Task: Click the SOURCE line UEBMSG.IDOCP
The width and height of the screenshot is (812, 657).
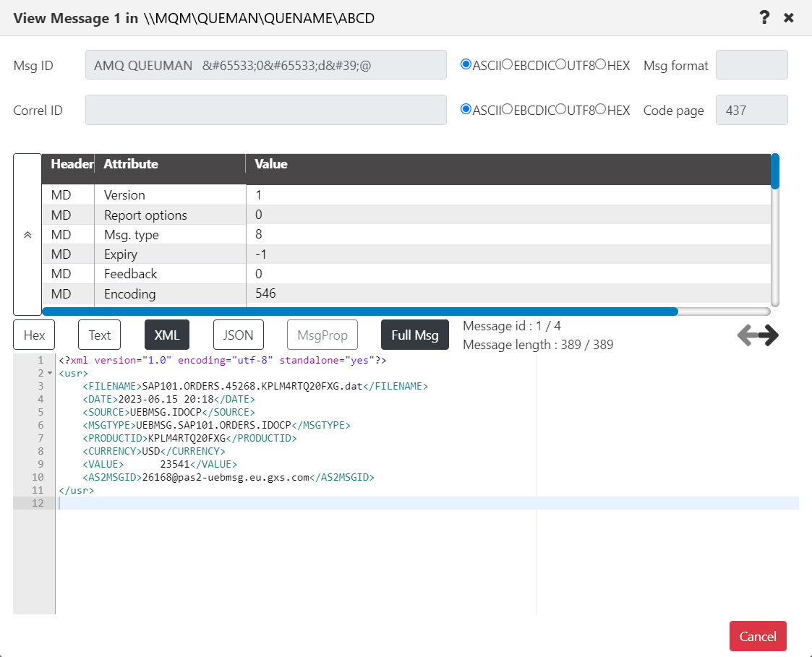Action: pos(168,412)
